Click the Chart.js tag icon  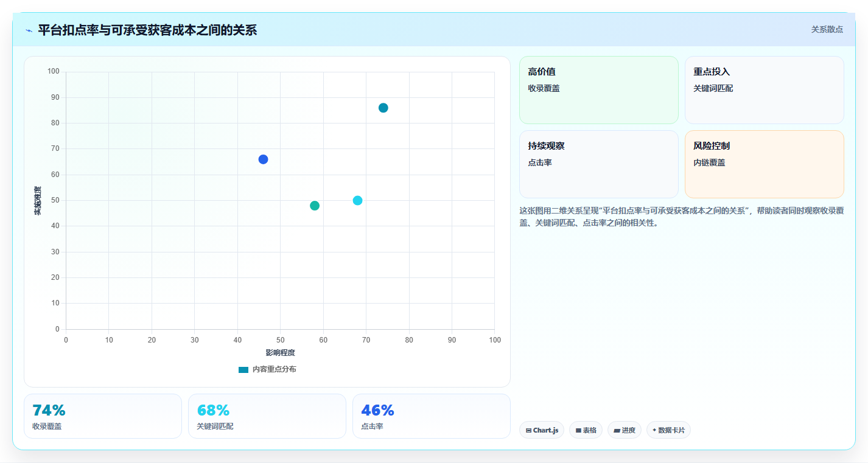[528, 430]
